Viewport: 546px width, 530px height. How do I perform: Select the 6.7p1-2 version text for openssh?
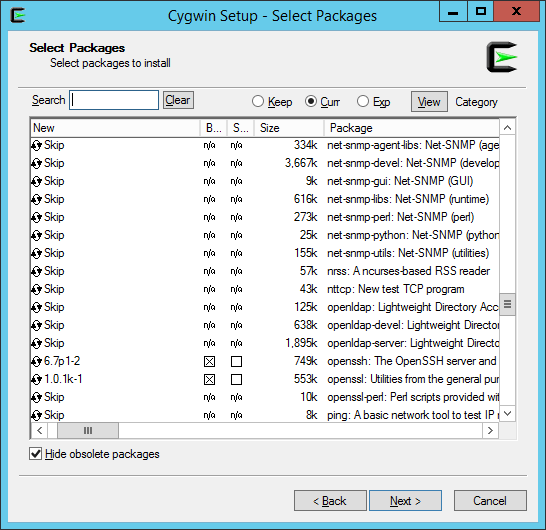62,361
